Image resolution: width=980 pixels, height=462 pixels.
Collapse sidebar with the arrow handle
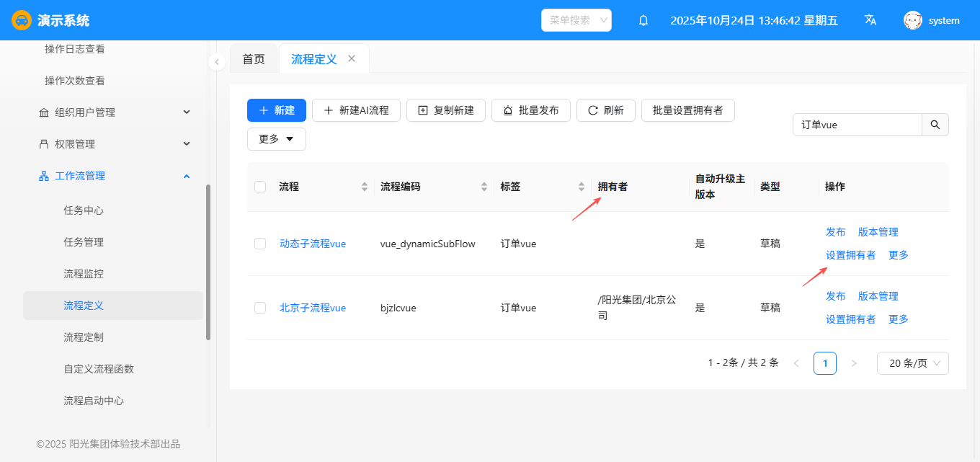[x=217, y=63]
